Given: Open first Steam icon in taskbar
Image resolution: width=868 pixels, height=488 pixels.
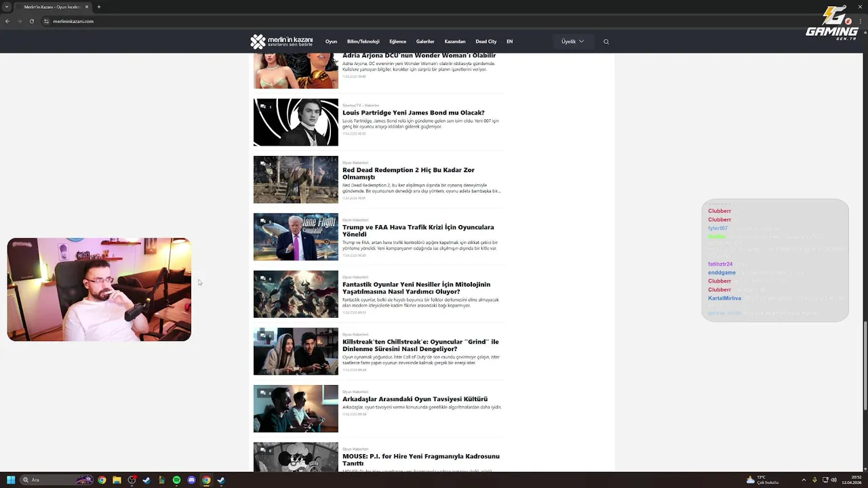Looking at the screenshot, I should 146,480.
